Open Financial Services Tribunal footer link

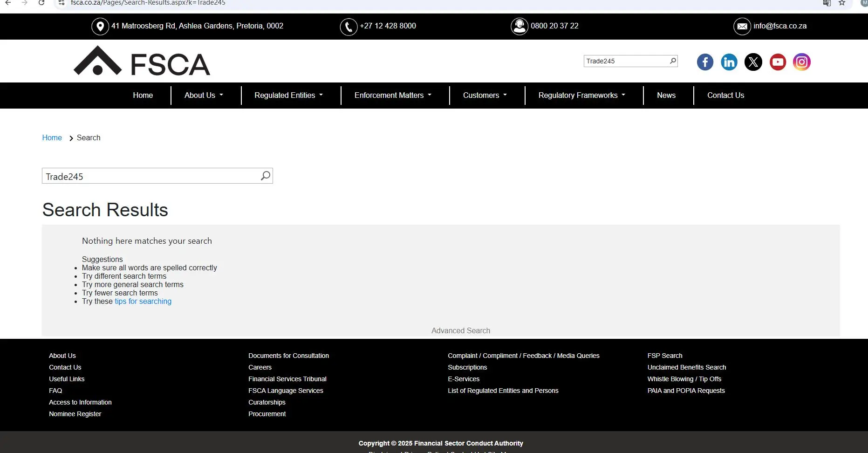click(x=287, y=379)
